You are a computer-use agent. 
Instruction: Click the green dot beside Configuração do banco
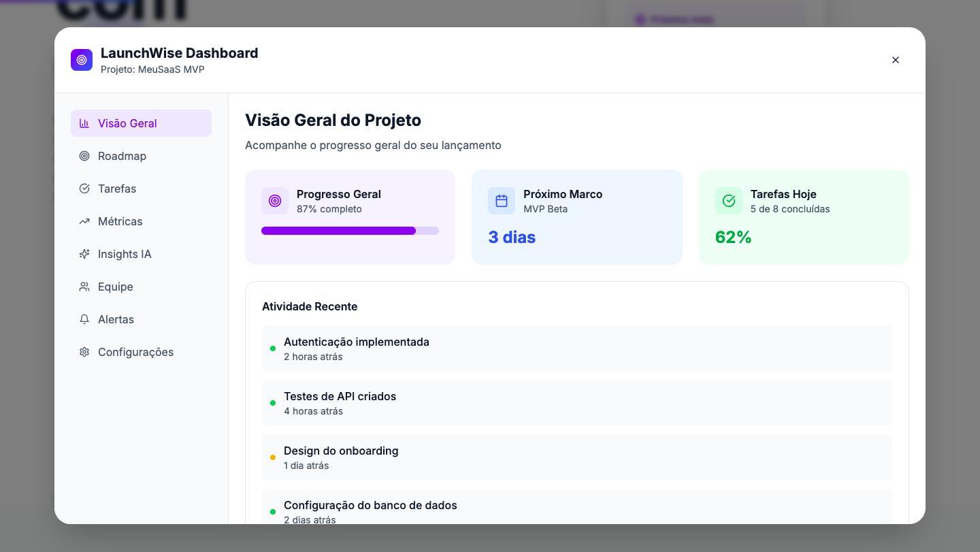(273, 512)
